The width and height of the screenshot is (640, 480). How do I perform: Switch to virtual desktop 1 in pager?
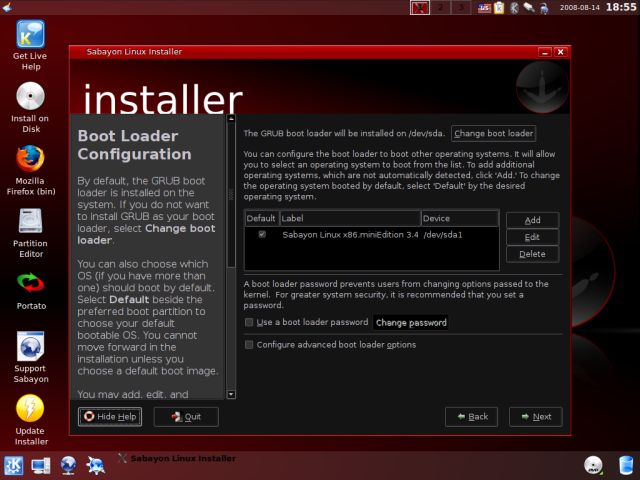[x=420, y=8]
